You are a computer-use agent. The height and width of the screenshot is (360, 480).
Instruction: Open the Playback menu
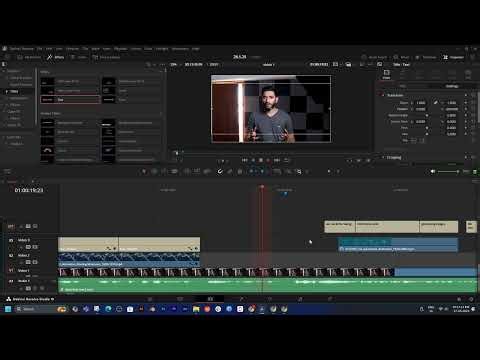[x=121, y=49]
